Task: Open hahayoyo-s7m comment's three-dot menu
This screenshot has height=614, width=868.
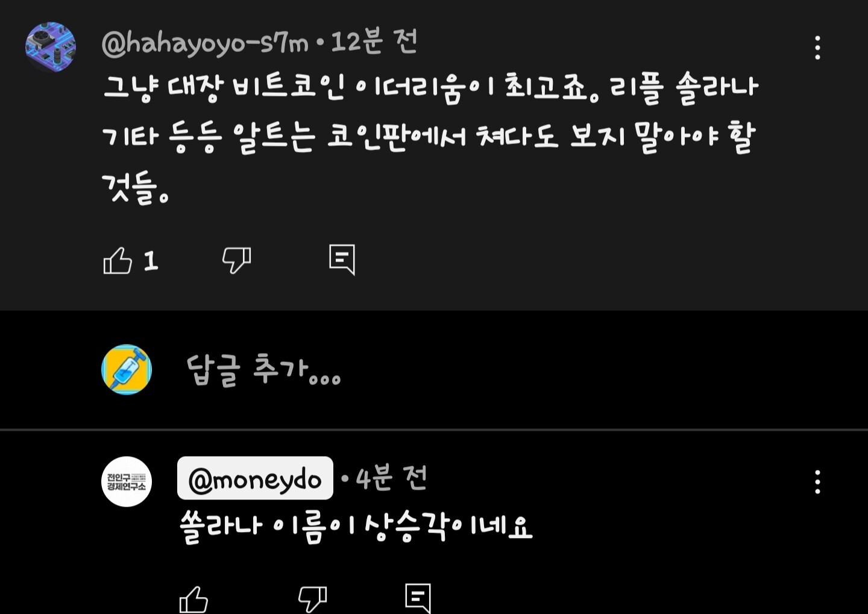Action: click(817, 48)
